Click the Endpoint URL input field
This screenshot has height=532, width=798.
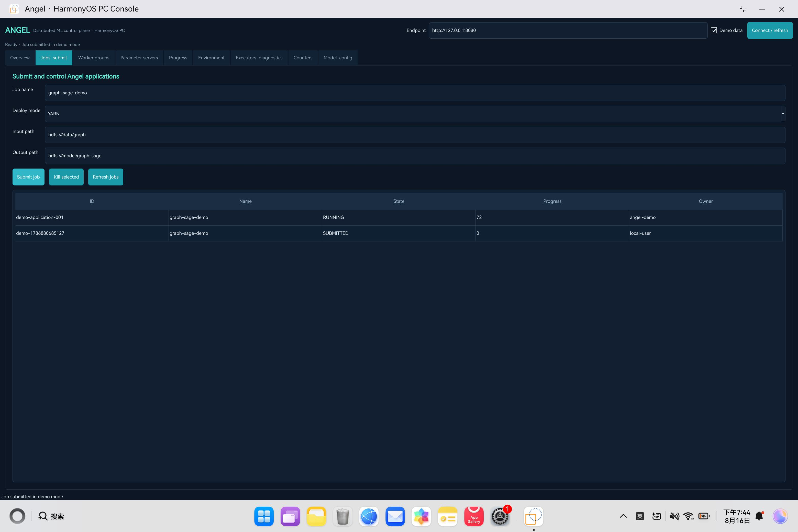point(568,30)
